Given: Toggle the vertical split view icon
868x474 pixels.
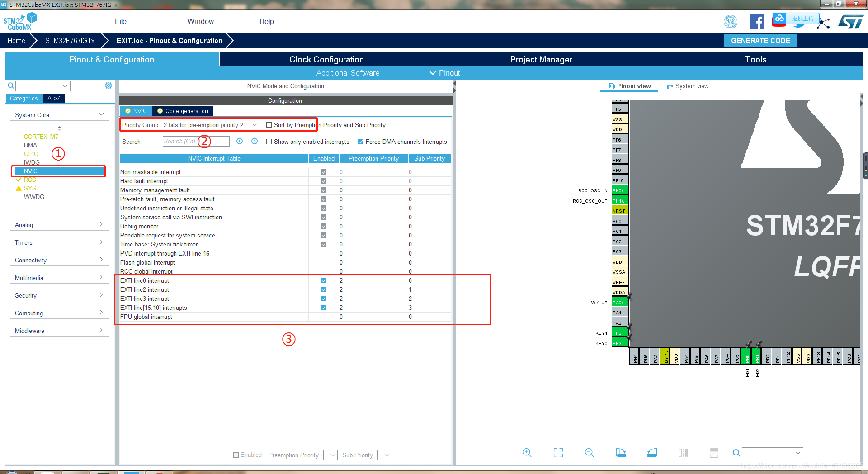Looking at the screenshot, I should (683, 453).
